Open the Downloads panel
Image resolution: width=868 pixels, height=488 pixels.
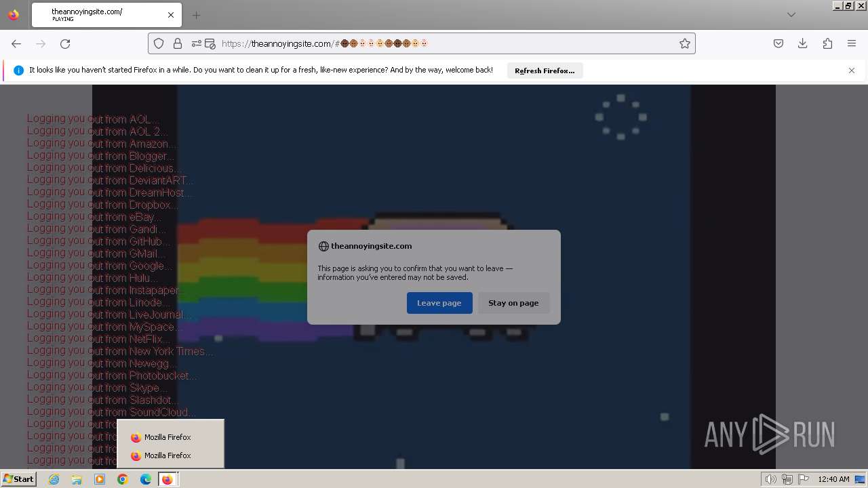click(803, 43)
